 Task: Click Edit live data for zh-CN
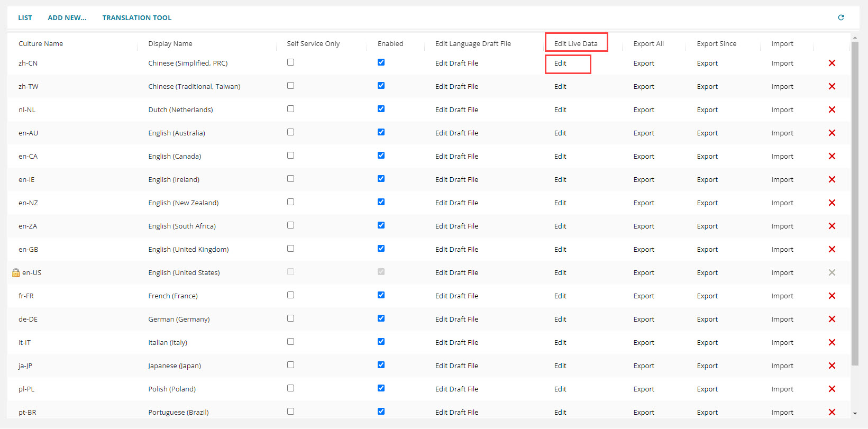pyautogui.click(x=560, y=63)
